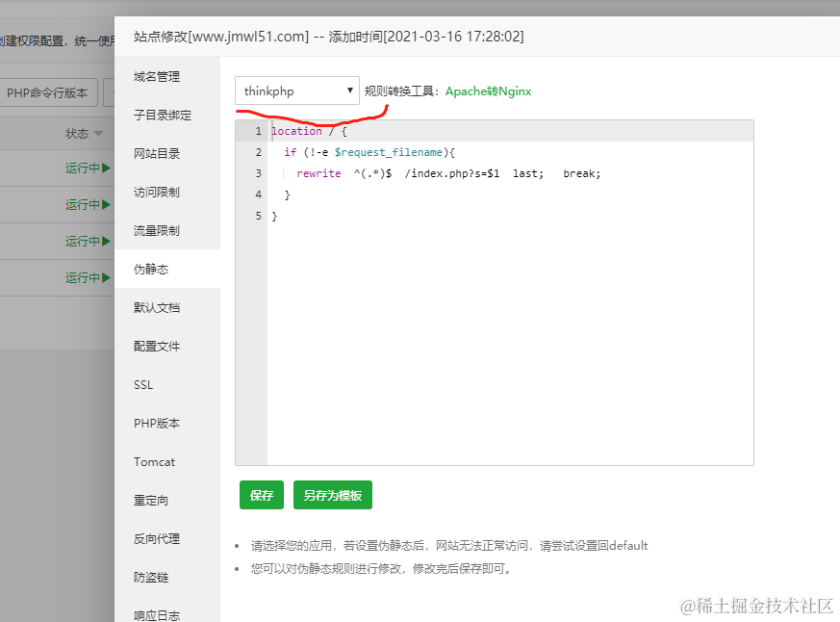Image resolution: width=840 pixels, height=622 pixels.
Task: Click the 另存为模板 save as template button
Action: (332, 495)
